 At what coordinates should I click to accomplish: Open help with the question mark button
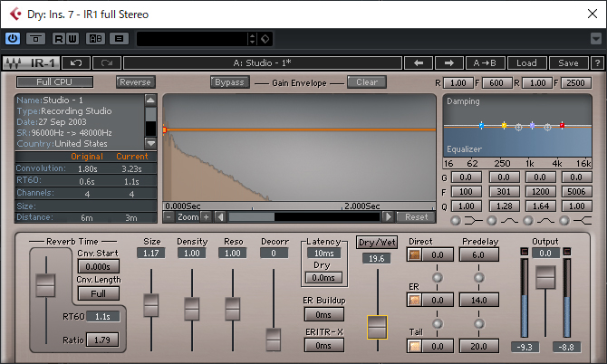pos(598,63)
